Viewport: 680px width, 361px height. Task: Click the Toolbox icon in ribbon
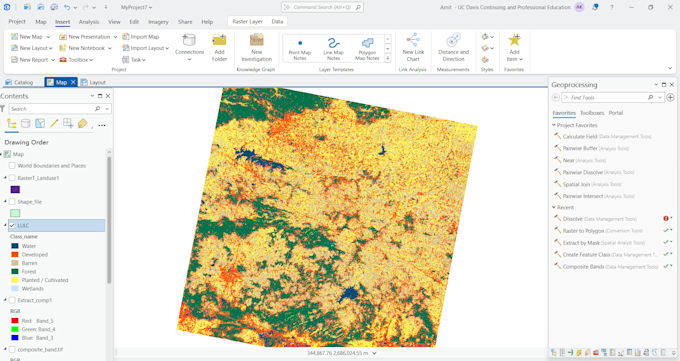(63, 60)
